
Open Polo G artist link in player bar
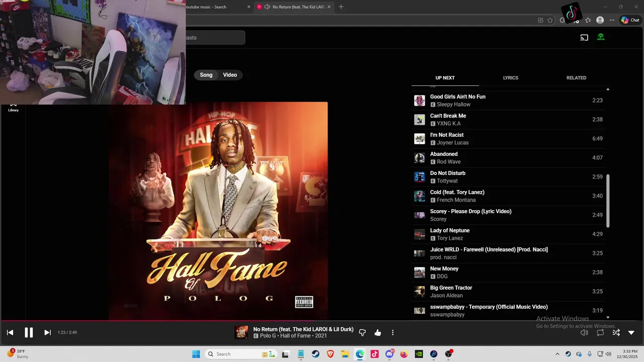tap(268, 336)
